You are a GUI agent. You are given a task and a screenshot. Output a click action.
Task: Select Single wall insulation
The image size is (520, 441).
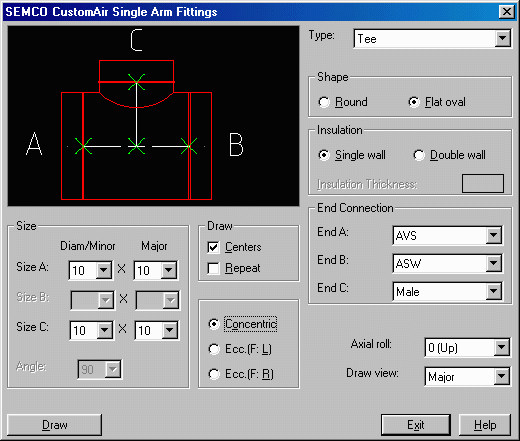352,155
